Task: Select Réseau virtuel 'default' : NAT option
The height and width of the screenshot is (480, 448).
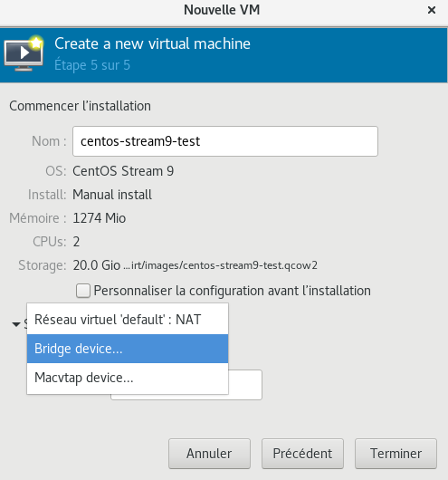Action: click(x=128, y=320)
